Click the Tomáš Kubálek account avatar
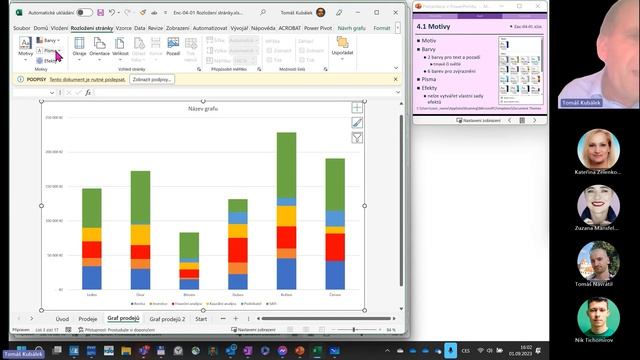The height and width of the screenshot is (360, 640). click(321, 13)
